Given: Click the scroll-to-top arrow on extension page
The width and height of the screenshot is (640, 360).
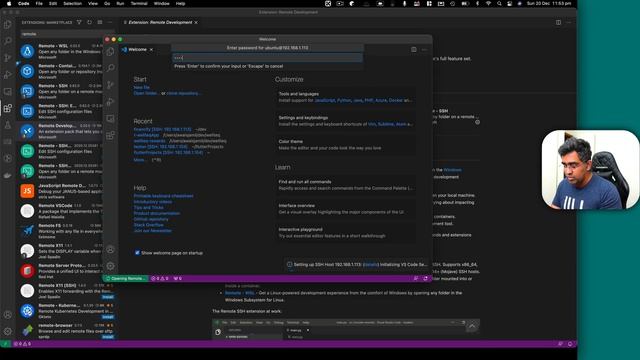Looking at the screenshot, I should (x=472, y=326).
